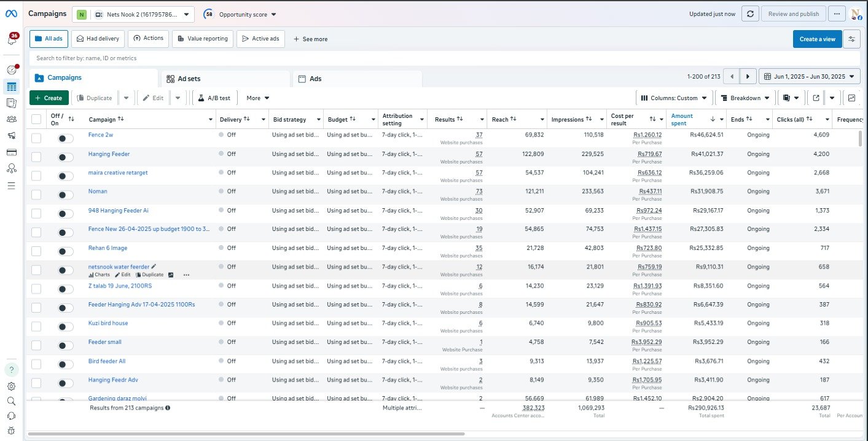The height and width of the screenshot is (441, 868).
Task: Click the green Create button
Action: pyautogui.click(x=49, y=98)
